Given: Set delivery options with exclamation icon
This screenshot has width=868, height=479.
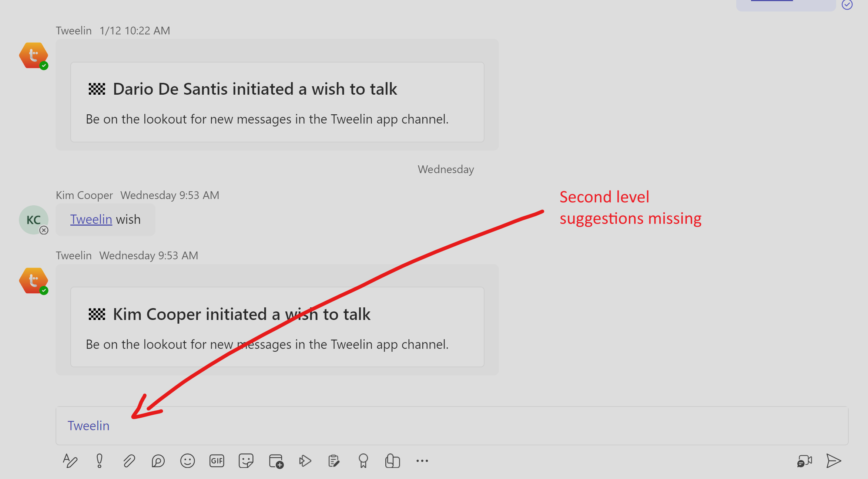Looking at the screenshot, I should 99,461.
